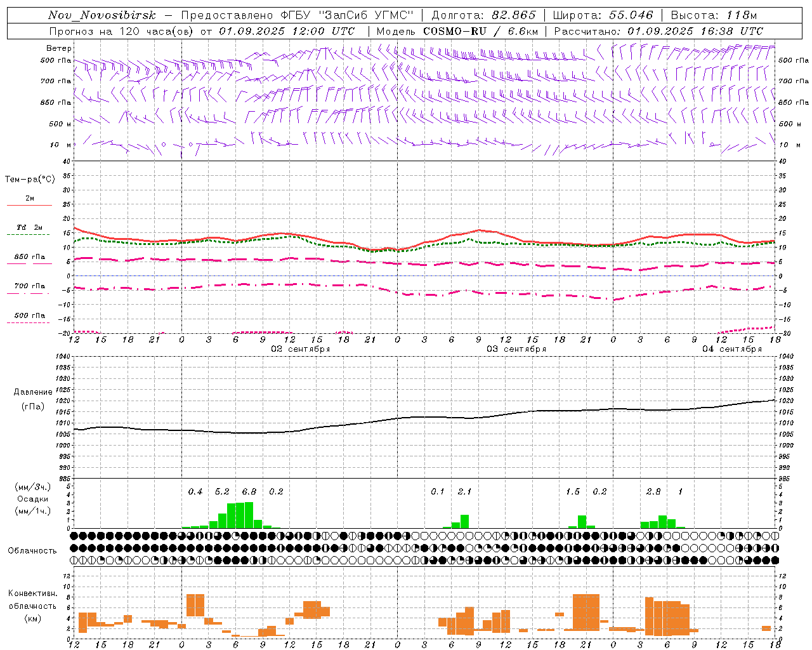
Task: Click the (мм/3ч.) units label
Action: (x=32, y=487)
